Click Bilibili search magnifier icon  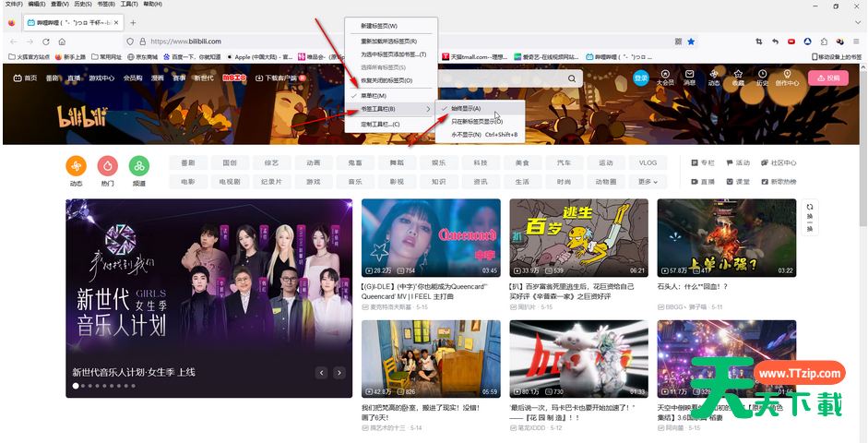[572, 78]
